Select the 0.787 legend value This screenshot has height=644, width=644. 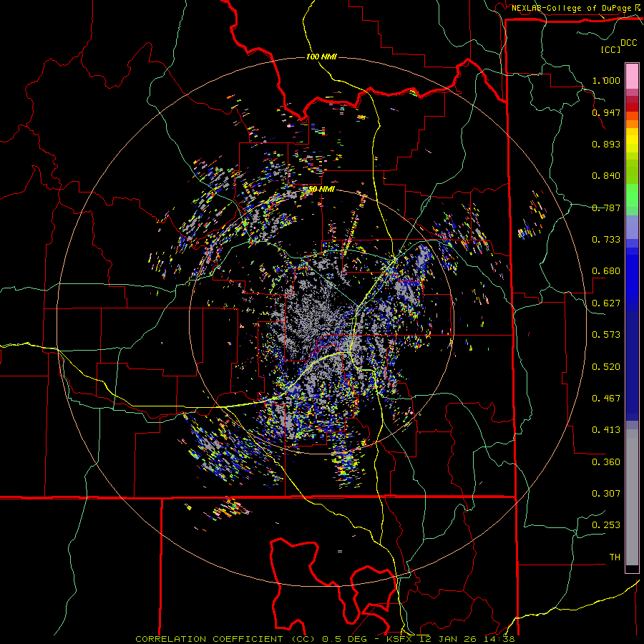(x=606, y=208)
